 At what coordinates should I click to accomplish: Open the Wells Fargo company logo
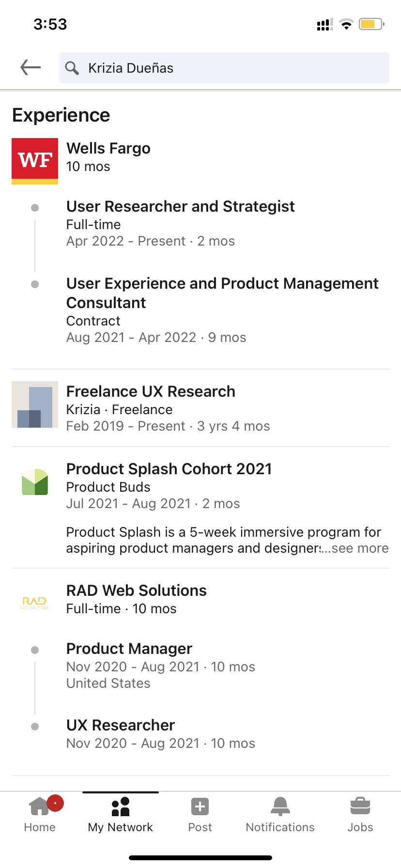click(x=35, y=161)
